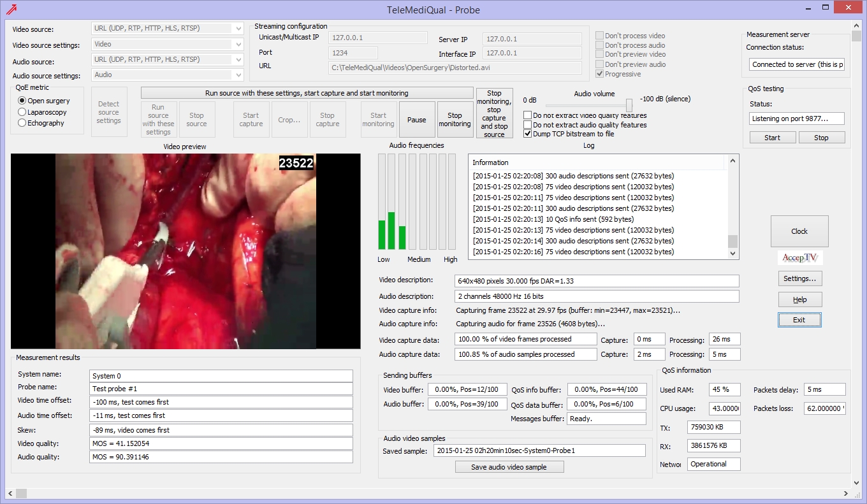Run source with these settings and start monitoring
The height and width of the screenshot is (504, 867).
coord(307,93)
